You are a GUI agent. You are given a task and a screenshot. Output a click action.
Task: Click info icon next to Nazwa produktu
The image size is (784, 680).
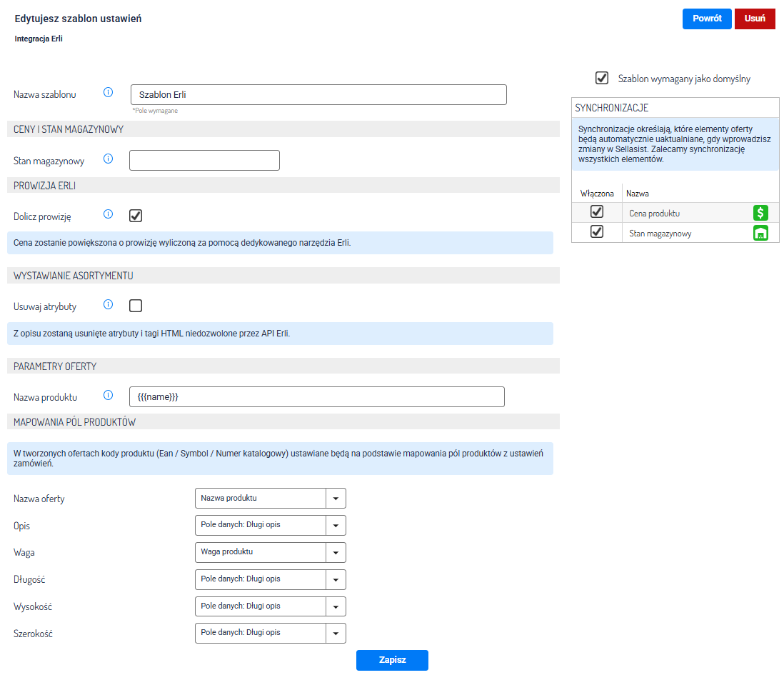[109, 396]
